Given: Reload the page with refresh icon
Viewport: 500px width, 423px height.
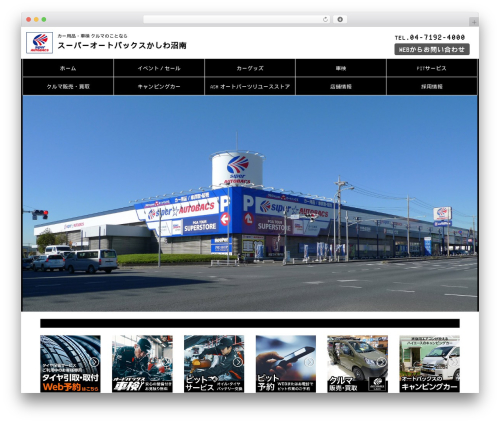Looking at the screenshot, I should 325,20.
